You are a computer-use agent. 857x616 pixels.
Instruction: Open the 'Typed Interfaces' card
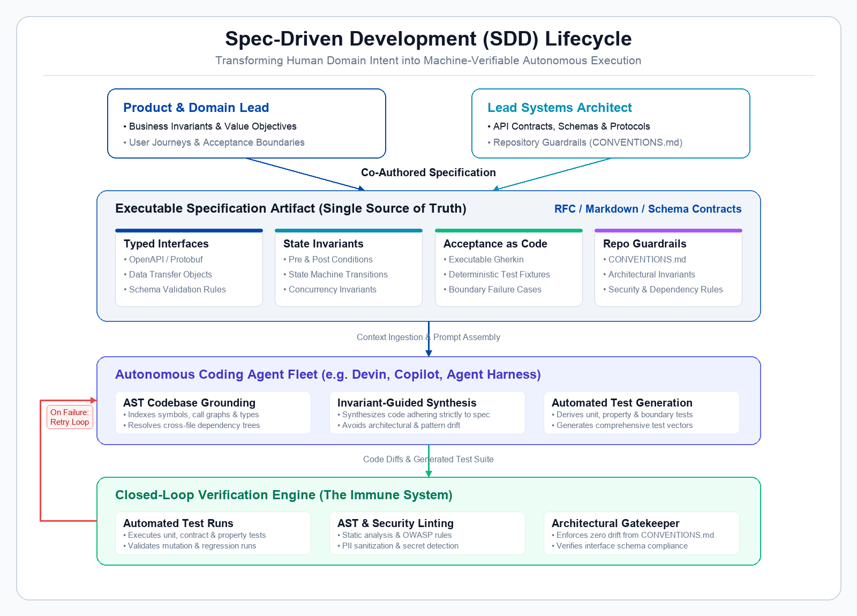189,268
